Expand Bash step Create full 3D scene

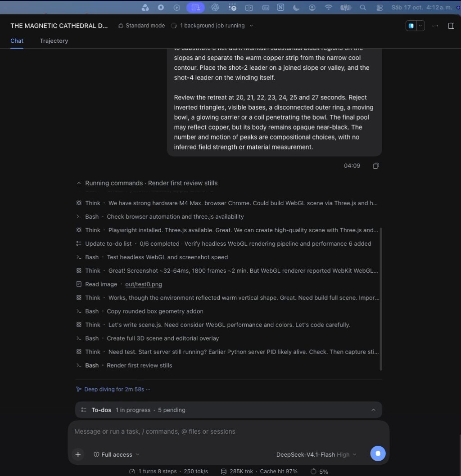pyautogui.click(x=148, y=338)
